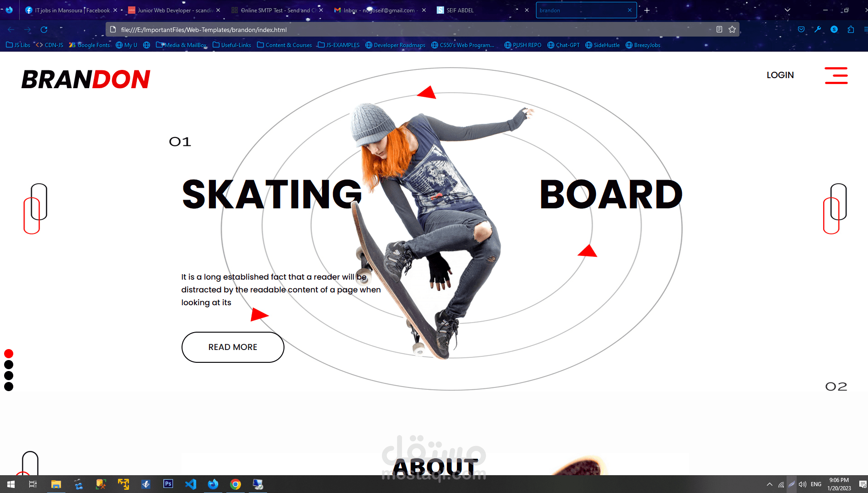Open Media & MailBox bookmark folder

click(182, 45)
